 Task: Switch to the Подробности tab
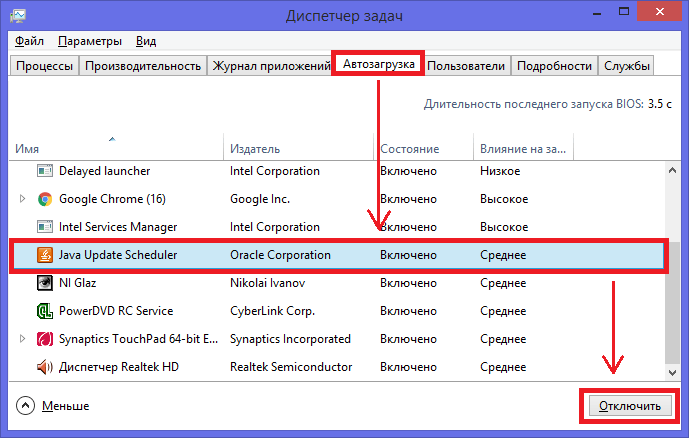point(554,66)
